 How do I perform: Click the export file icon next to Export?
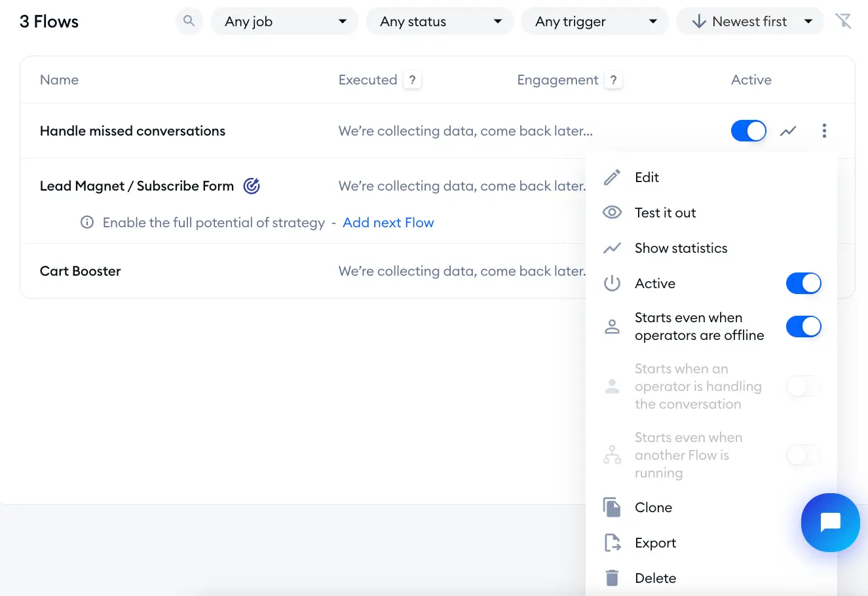612,543
